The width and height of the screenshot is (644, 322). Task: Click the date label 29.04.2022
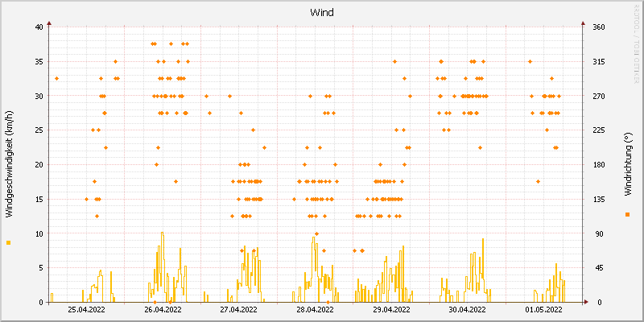tap(391, 310)
